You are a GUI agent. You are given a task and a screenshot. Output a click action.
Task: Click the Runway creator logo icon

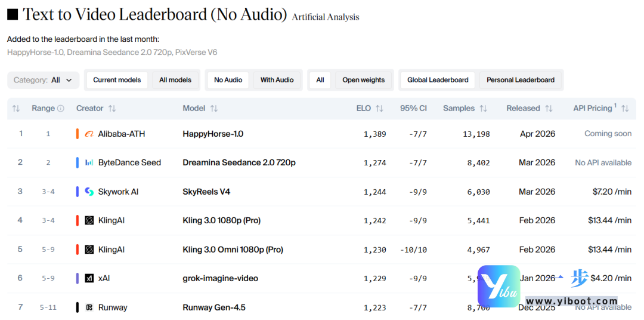(x=89, y=307)
